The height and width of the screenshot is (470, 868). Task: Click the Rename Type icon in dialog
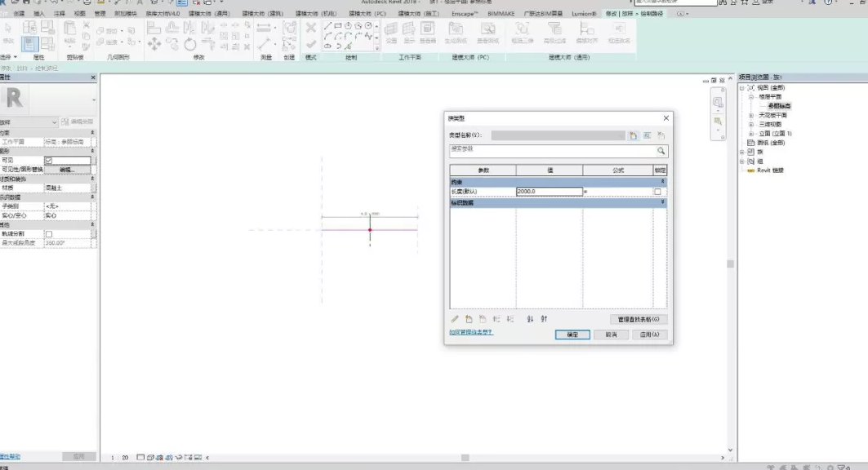pyautogui.click(x=648, y=135)
